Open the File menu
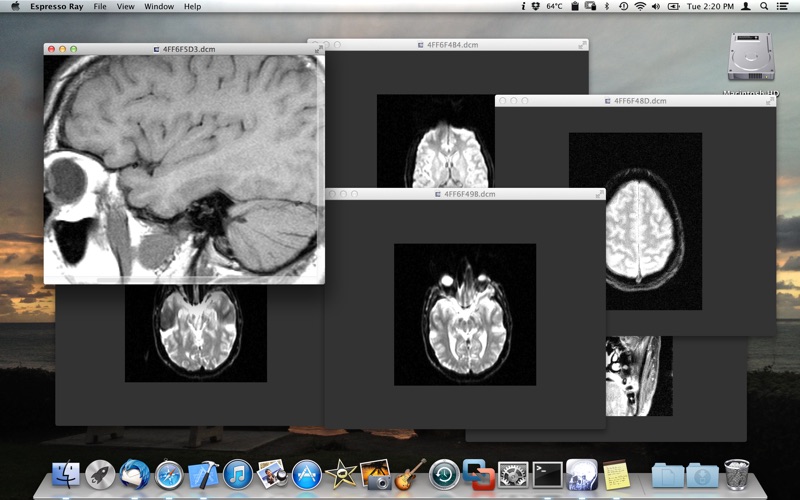800x500 pixels. coord(100,6)
